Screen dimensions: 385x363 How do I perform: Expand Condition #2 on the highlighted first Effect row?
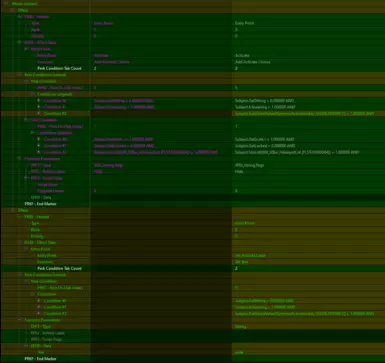[39, 114]
